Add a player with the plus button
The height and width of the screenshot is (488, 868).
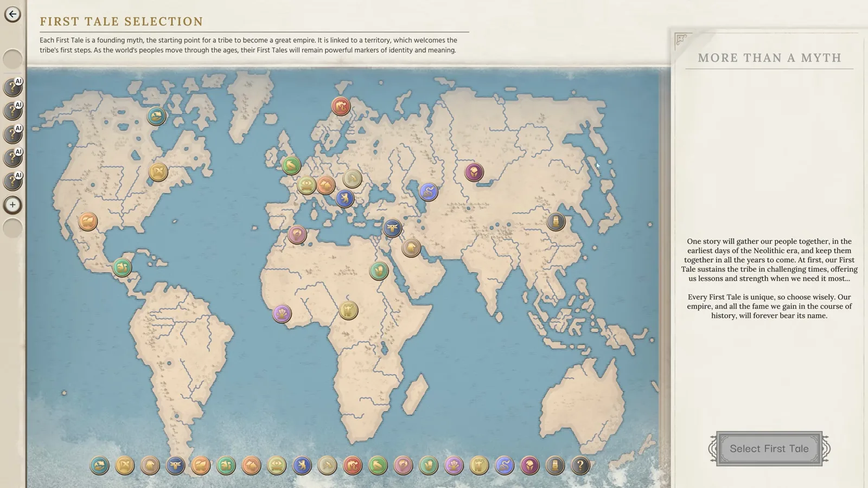click(x=12, y=205)
